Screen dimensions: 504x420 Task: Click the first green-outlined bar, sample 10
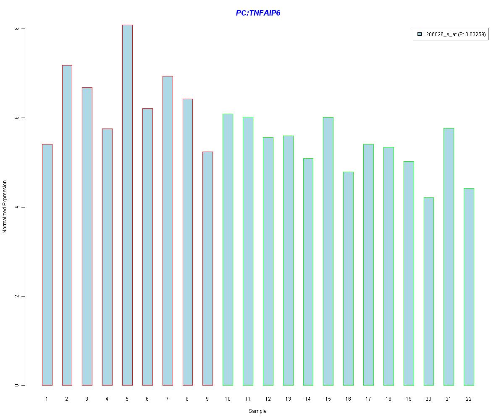coord(228,249)
